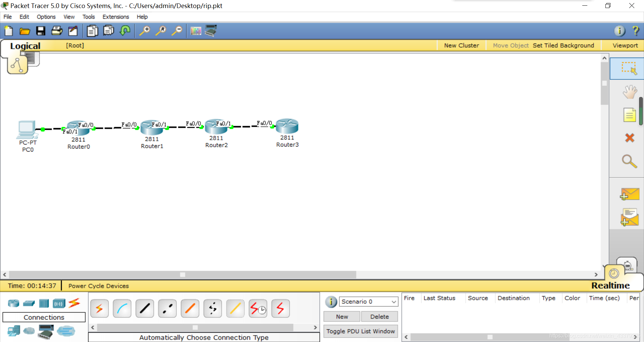Select the WAN Emulation cloud category icon

click(x=29, y=331)
